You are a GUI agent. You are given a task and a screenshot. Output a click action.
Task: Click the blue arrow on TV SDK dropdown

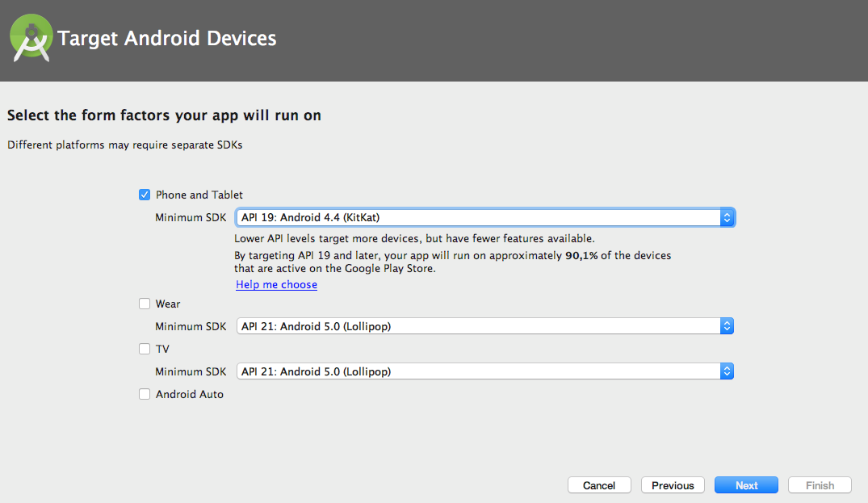[x=727, y=372]
